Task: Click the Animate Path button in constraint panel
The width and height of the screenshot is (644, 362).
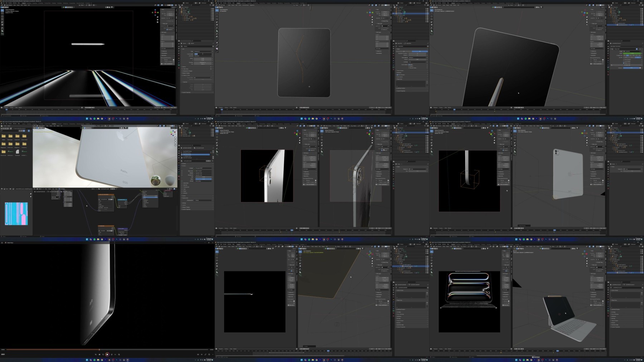Action: click(627, 65)
